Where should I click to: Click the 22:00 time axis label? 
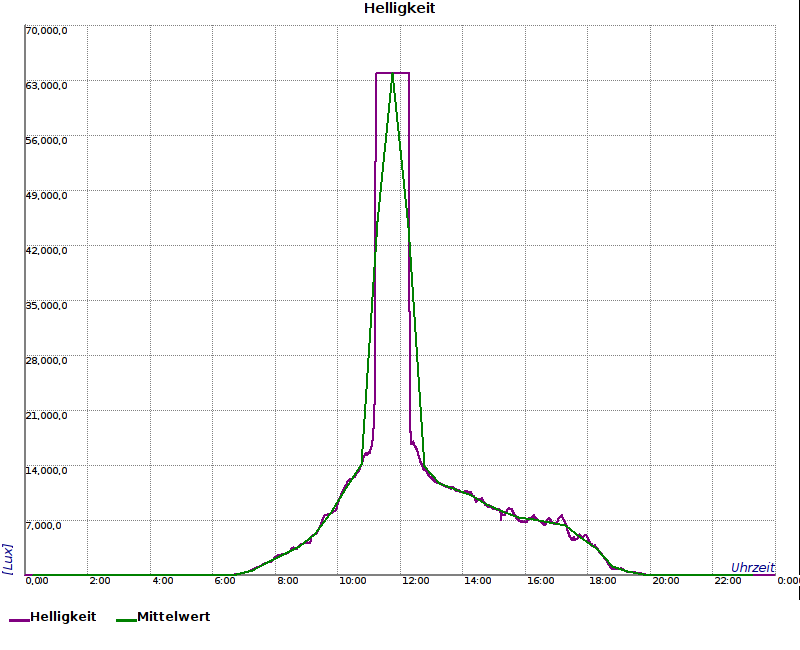(728, 581)
